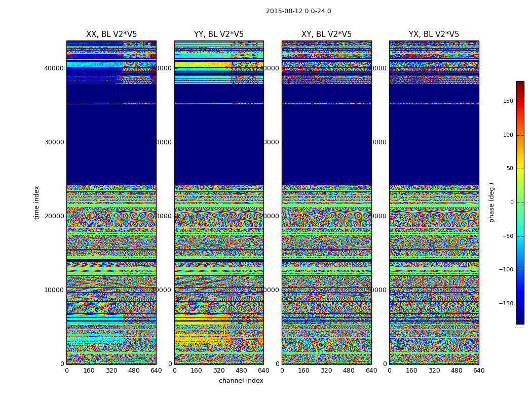Viewport: 532px width, 405px height.
Task: Click the 20000 y-tick of the XX plot
Action: click(54, 216)
